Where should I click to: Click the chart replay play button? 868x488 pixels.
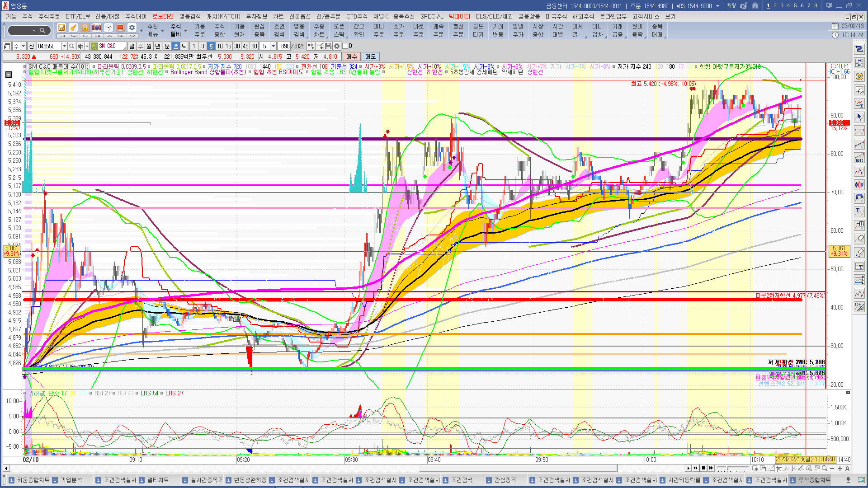tap(688, 468)
